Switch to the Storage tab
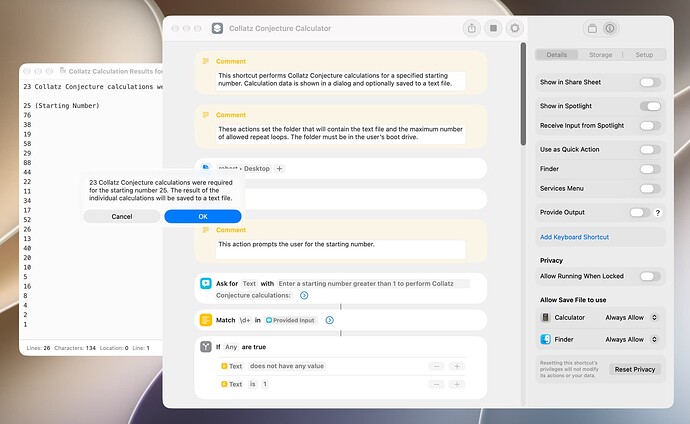This screenshot has height=424, width=690. (x=600, y=55)
